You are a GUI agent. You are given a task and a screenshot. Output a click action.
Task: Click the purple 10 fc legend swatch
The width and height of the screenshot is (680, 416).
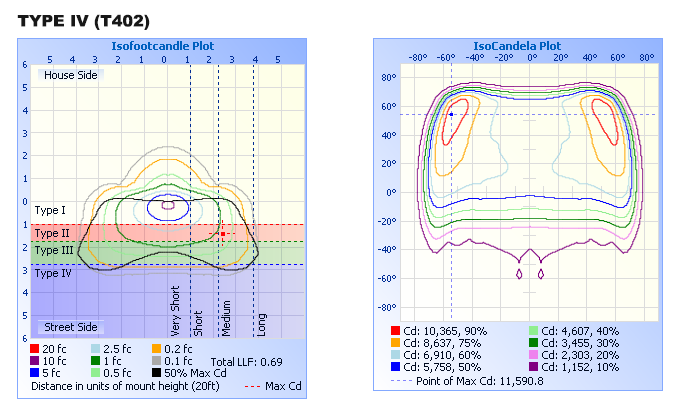(37, 360)
